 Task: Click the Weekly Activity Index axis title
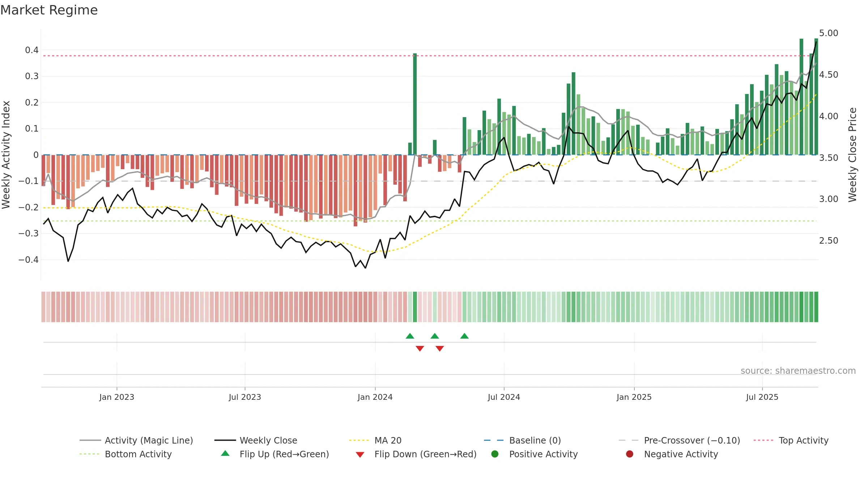[x=6, y=155]
